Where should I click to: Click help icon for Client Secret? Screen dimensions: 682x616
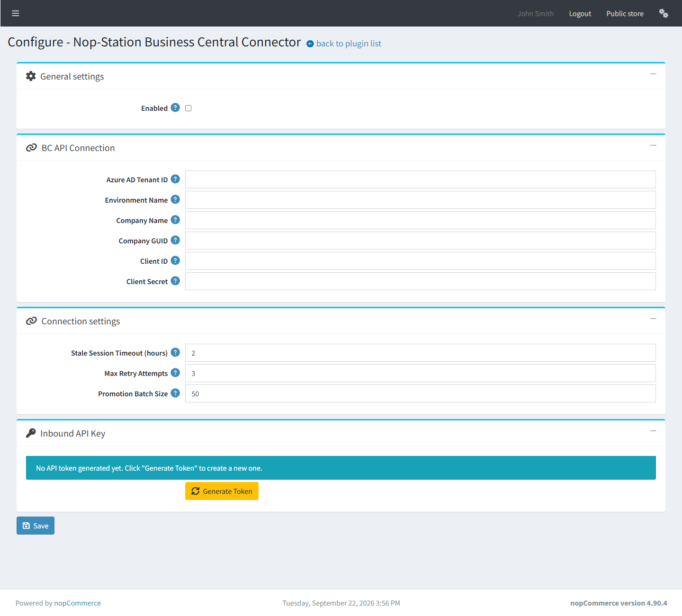pos(175,281)
